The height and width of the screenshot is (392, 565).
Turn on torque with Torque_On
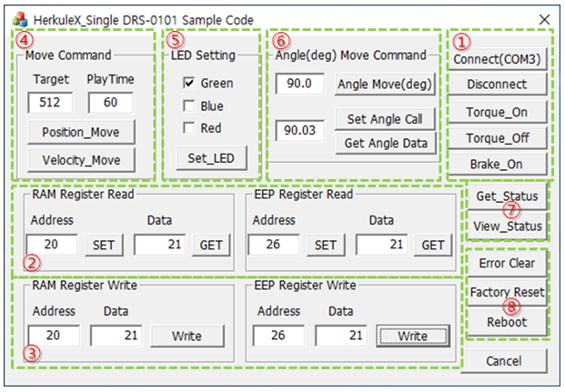[x=497, y=112]
